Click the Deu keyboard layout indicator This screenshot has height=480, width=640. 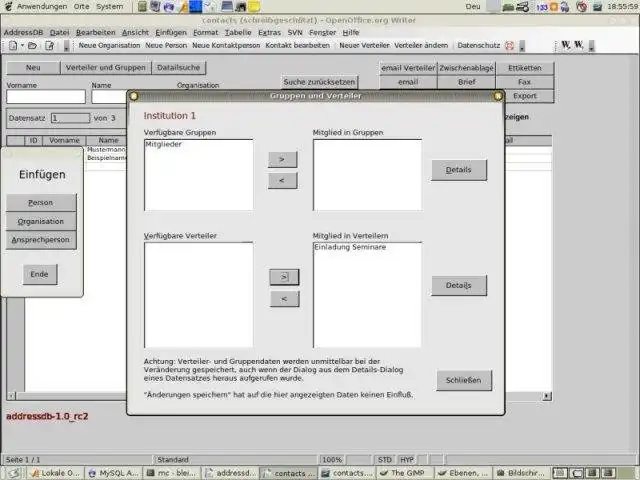473,7
